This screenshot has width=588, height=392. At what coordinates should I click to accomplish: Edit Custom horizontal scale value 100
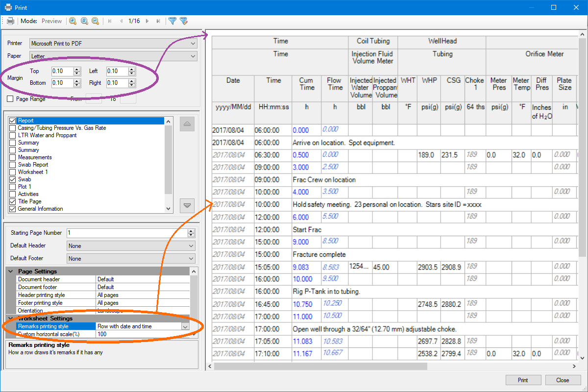142,334
